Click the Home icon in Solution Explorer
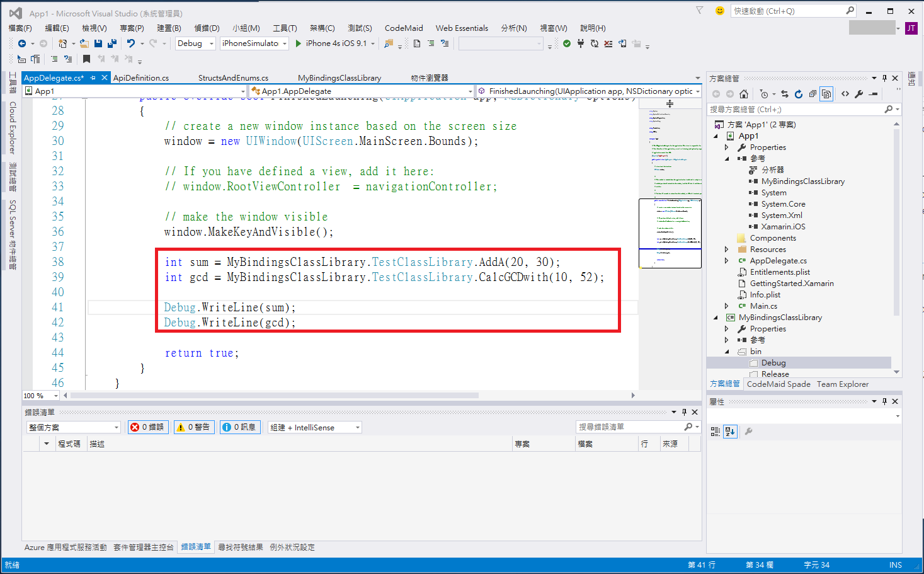The height and width of the screenshot is (574, 924). [x=744, y=94]
